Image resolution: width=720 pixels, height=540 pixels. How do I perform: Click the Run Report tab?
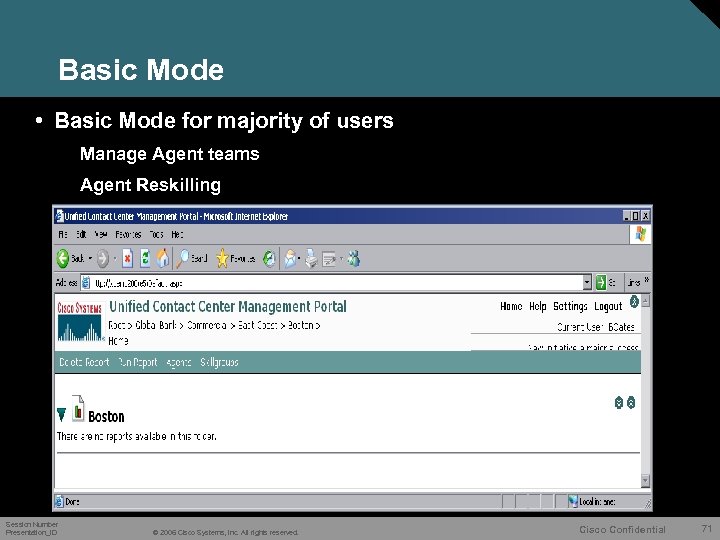(x=137, y=362)
